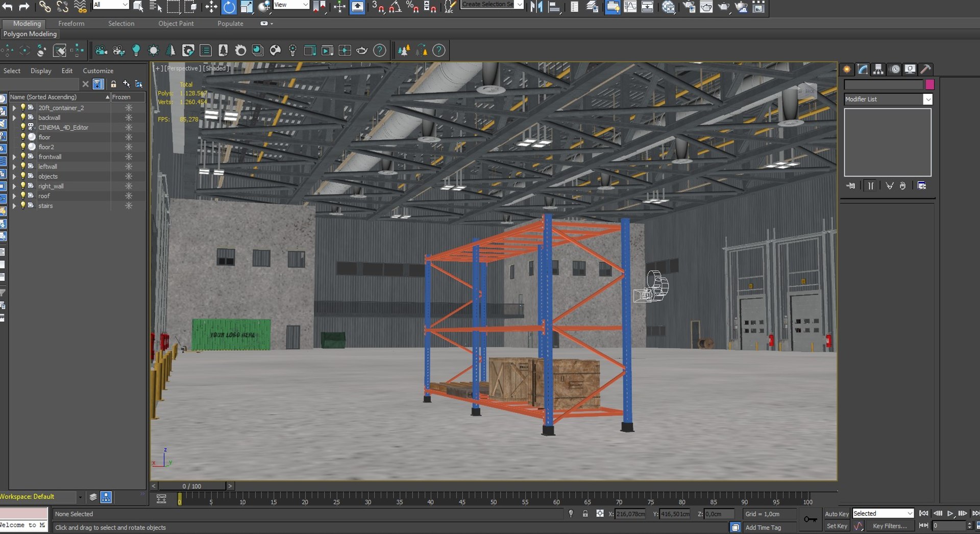The image size is (980, 534).
Task: Toggle visibility bulb of CINEMA_4D_Editor
Action: point(23,127)
